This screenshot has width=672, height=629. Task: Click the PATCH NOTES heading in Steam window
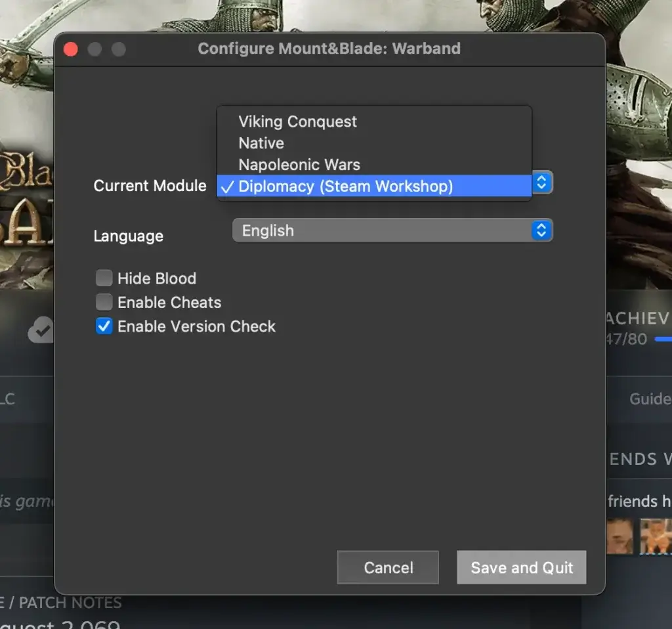tap(70, 603)
